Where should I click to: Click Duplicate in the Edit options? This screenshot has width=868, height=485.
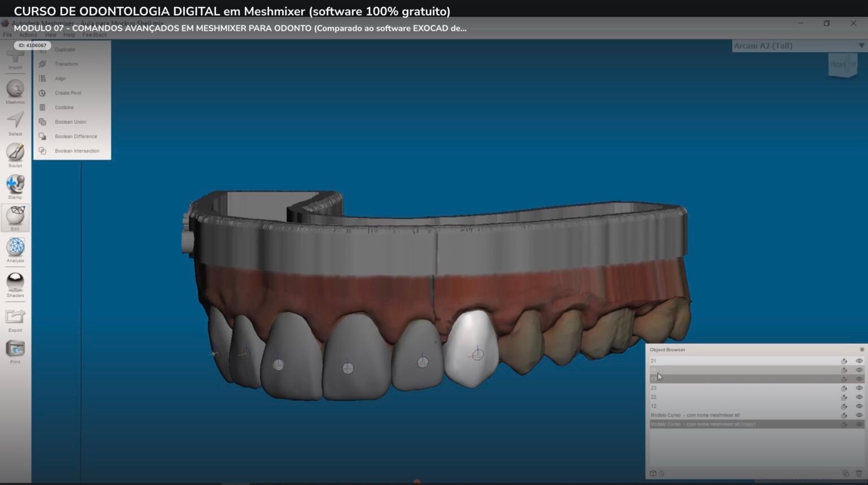(64, 49)
